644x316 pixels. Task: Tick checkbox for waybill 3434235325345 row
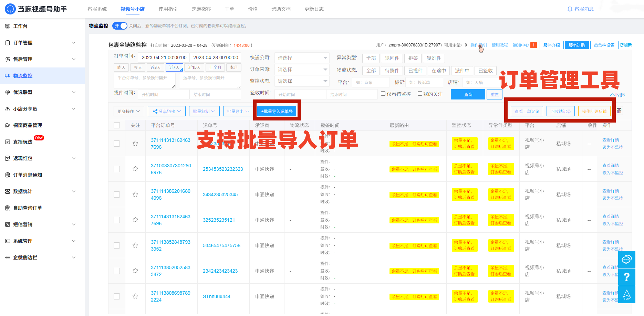(x=117, y=194)
